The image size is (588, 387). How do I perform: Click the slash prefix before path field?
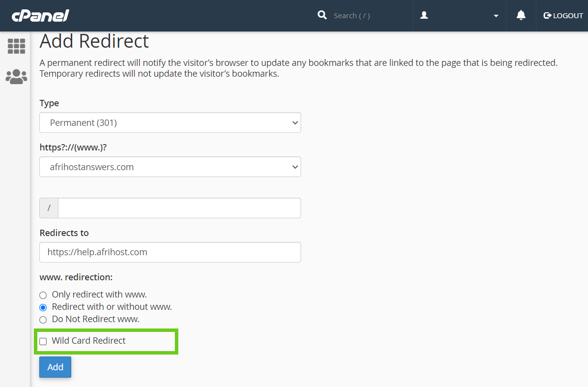click(x=49, y=208)
